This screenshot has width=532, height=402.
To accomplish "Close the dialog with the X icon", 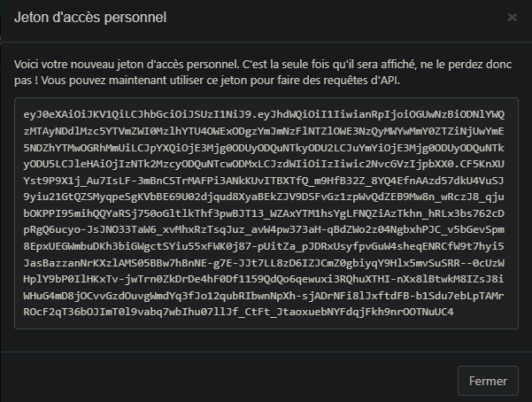I will pyautogui.click(x=512, y=17).
